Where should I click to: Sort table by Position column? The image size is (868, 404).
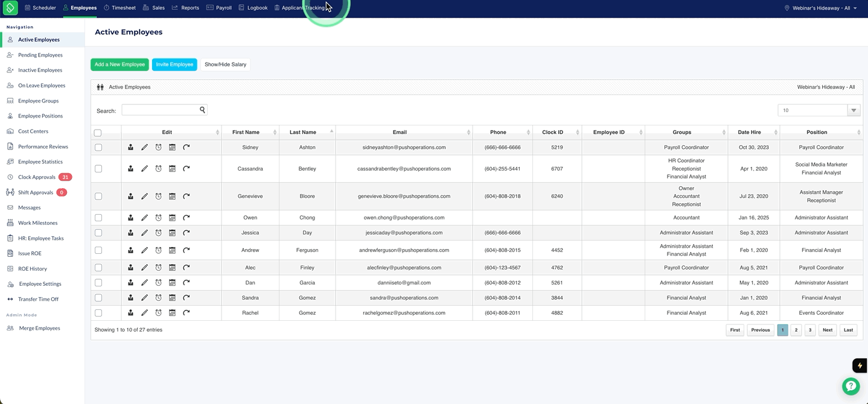pyautogui.click(x=821, y=132)
